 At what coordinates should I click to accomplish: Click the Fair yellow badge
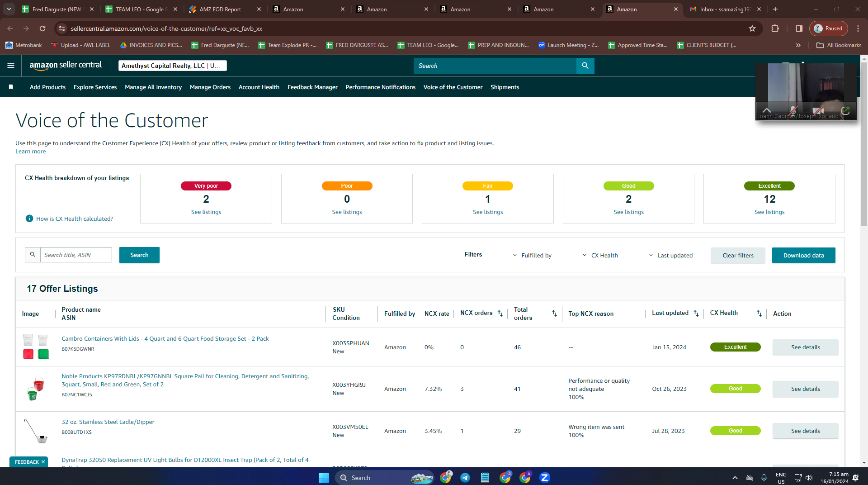click(x=488, y=186)
